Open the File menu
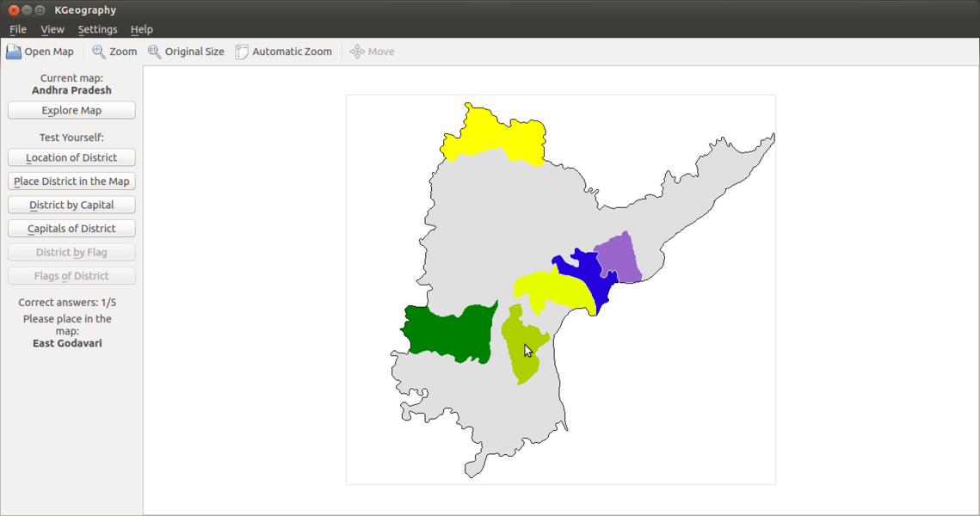This screenshot has height=516, width=980. point(17,28)
